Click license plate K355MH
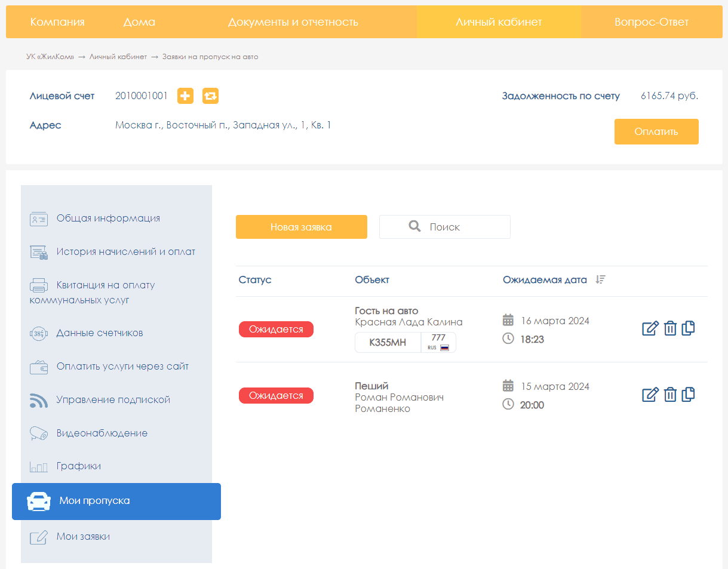Screen dimensions: 728x569 pos(406,343)
